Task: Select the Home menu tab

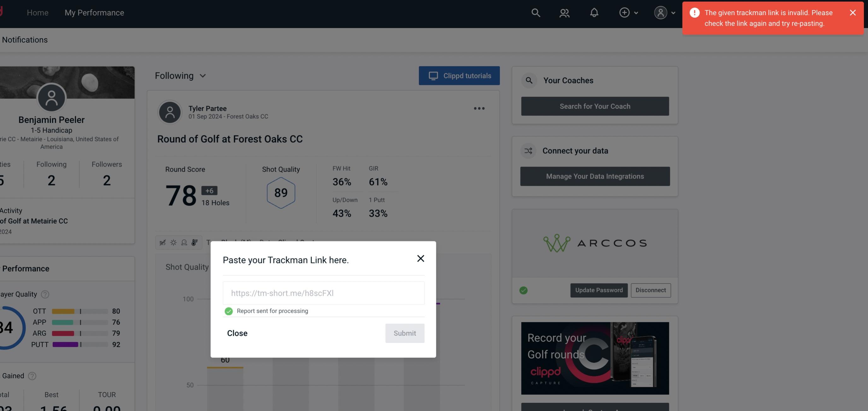Action: 38,12
